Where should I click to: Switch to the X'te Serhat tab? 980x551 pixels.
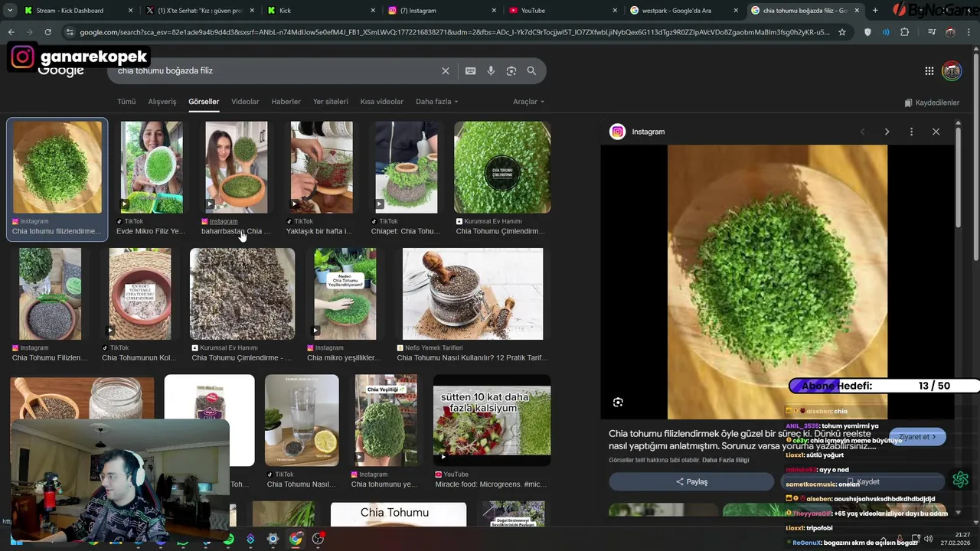[x=199, y=11]
